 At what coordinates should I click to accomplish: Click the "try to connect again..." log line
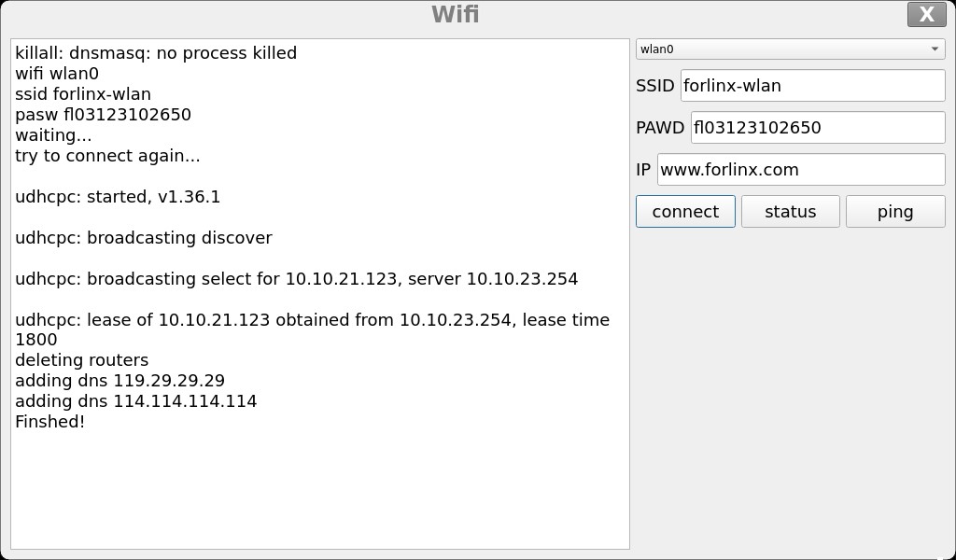107,156
